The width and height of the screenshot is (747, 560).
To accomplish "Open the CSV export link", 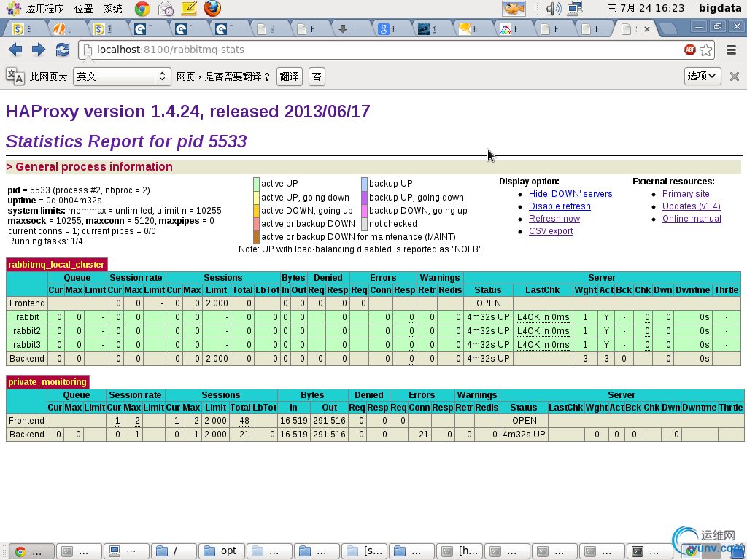I will click(x=551, y=231).
